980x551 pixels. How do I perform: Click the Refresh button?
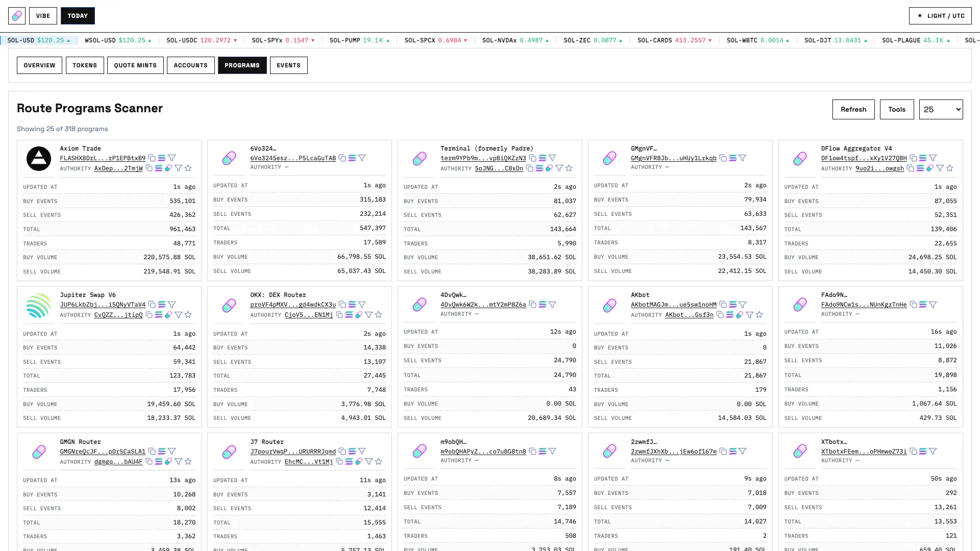click(x=853, y=109)
